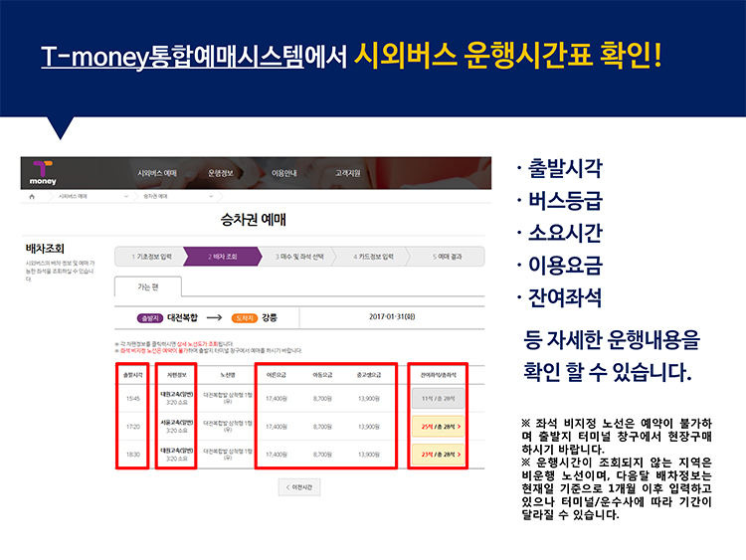Click the 승차권 예매 page heading
The width and height of the screenshot is (746, 560).
pos(253,220)
